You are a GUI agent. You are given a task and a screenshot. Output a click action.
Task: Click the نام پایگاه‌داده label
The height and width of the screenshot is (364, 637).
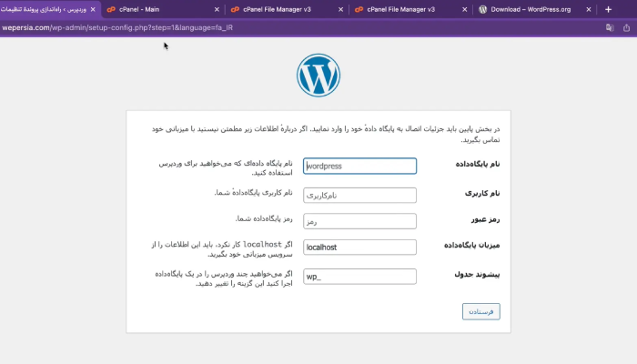tap(478, 164)
